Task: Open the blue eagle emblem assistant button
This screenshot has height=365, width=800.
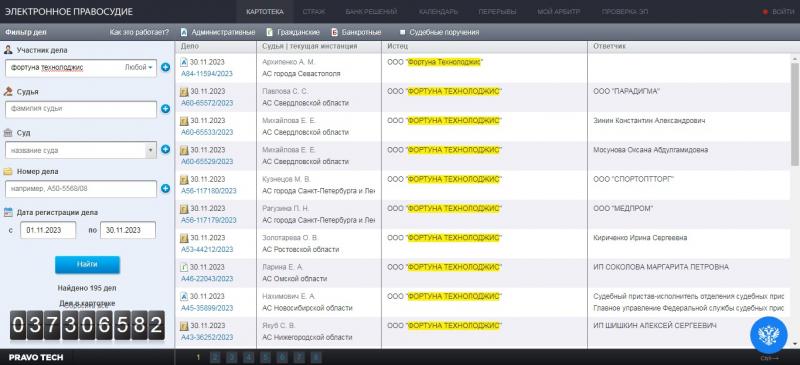Action: 768,335
